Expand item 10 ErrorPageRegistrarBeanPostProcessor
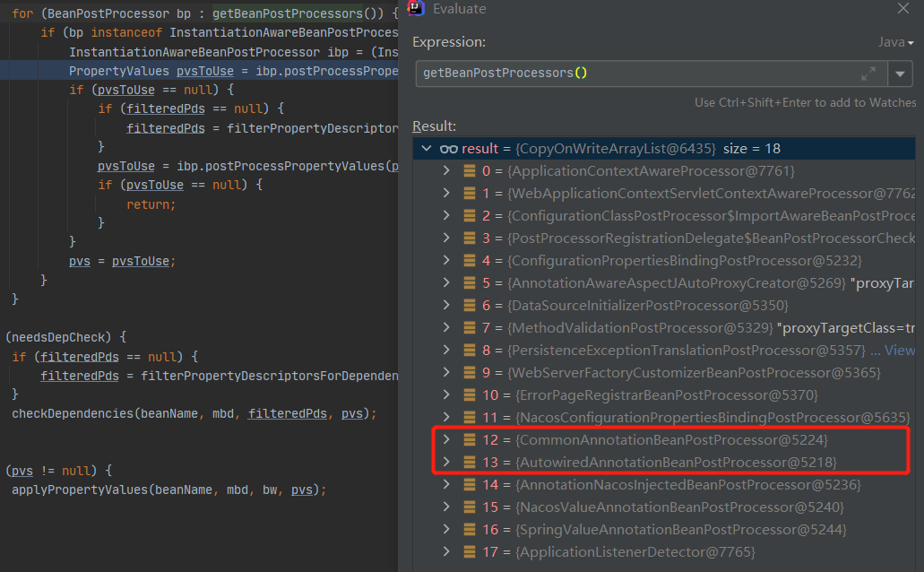924x572 pixels. pyautogui.click(x=446, y=394)
